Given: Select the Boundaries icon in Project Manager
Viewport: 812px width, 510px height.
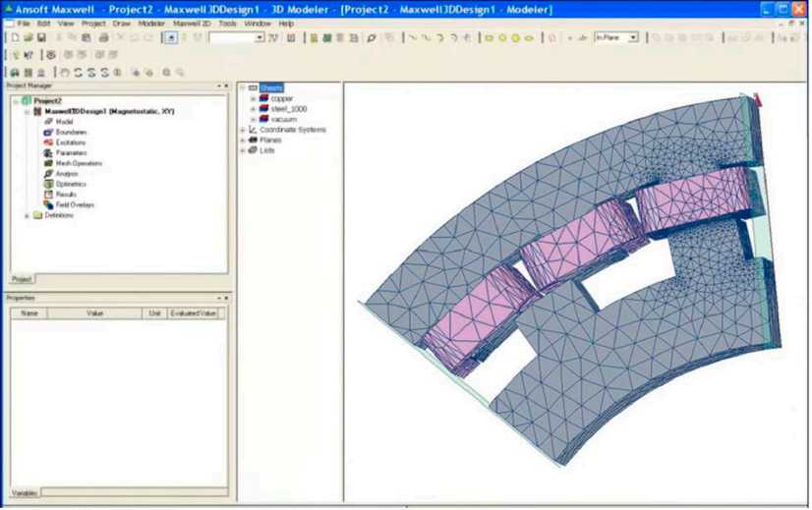Looking at the screenshot, I should point(48,132).
